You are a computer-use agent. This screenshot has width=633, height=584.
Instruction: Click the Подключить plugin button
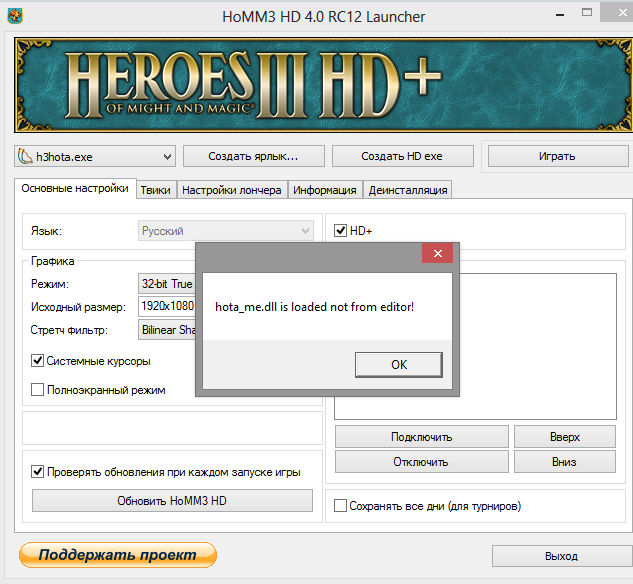[421, 437]
